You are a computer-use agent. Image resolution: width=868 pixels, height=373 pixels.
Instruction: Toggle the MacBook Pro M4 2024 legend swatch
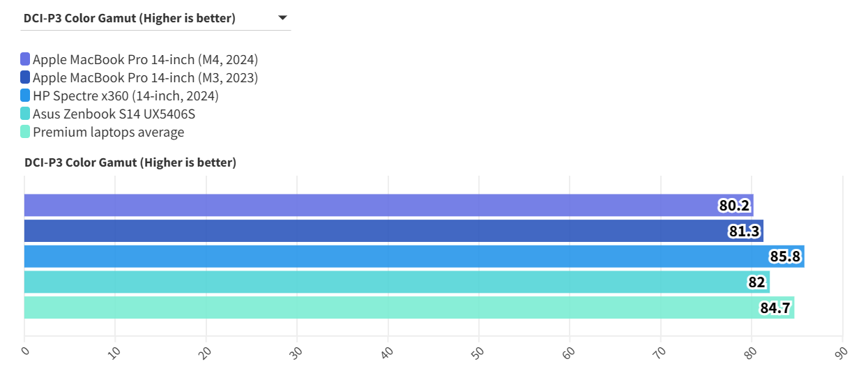pos(26,59)
